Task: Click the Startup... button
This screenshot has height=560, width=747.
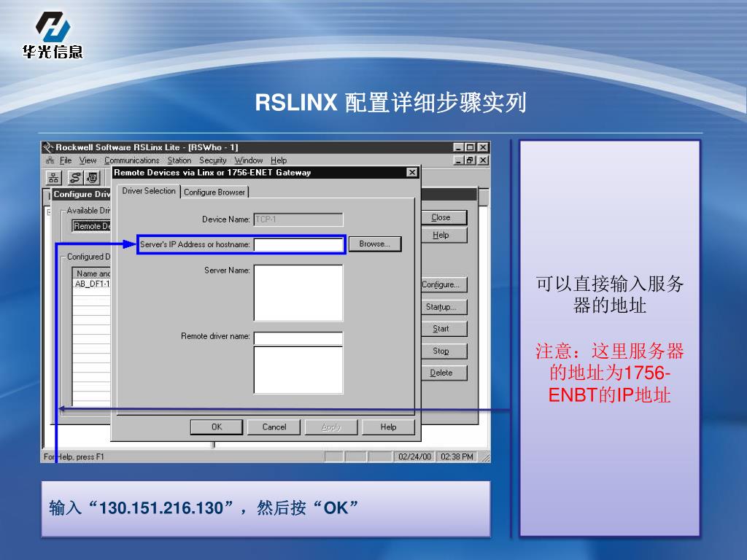Action: 444,307
